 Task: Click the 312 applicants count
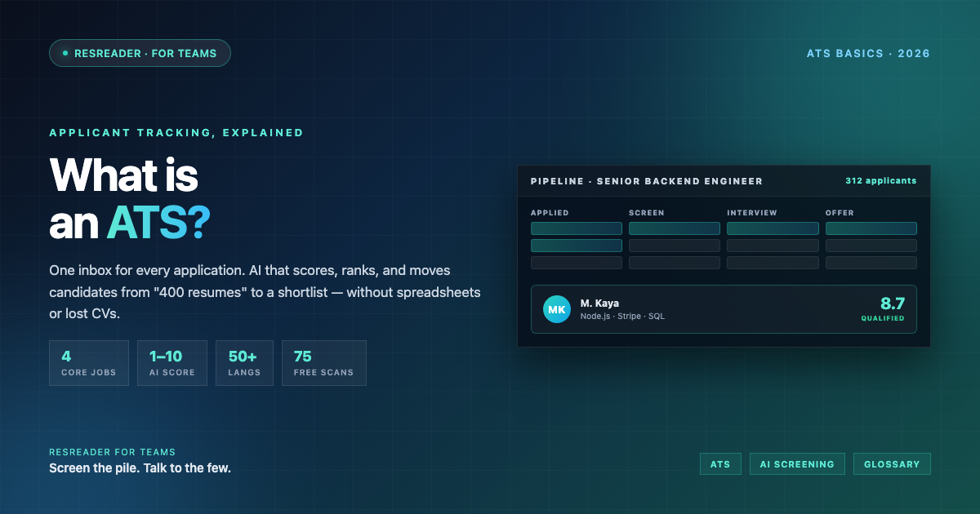tap(881, 180)
